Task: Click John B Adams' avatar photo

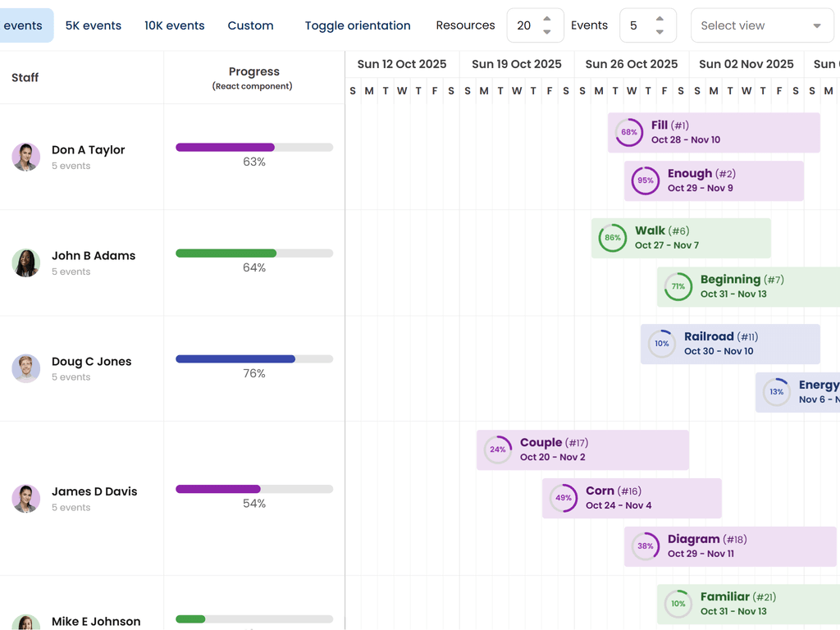Action: (25, 262)
